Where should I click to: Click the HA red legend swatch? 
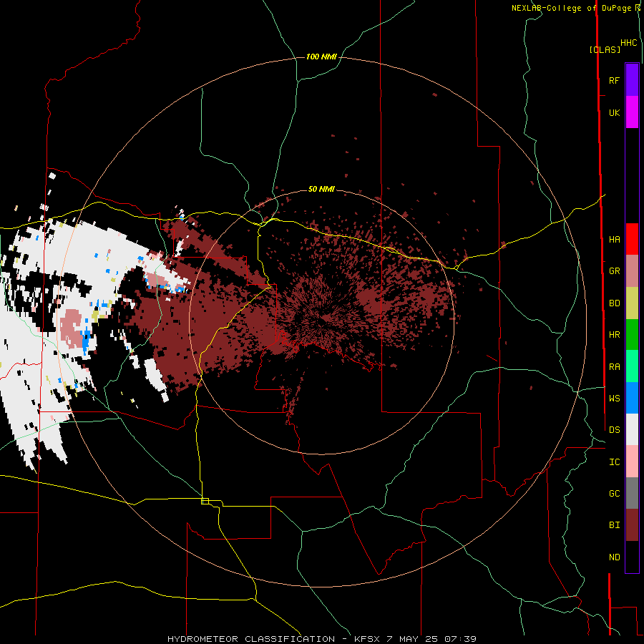[x=632, y=239]
